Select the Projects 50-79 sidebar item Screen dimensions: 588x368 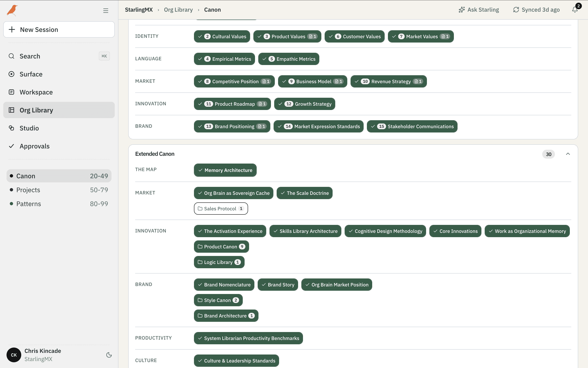coord(59,190)
